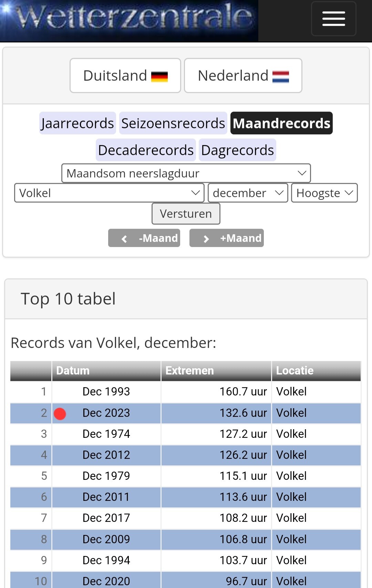
Task: Click the right arrow on +Maand button
Action: click(x=206, y=239)
